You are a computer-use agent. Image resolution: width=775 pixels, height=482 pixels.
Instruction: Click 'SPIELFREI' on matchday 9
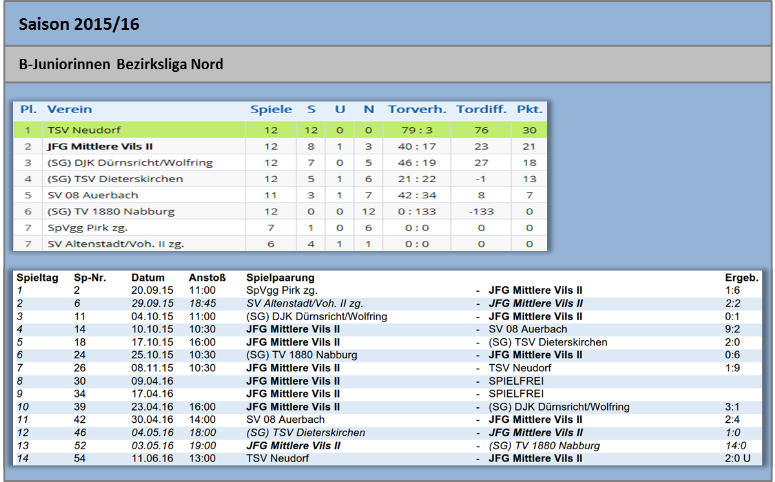[516, 394]
